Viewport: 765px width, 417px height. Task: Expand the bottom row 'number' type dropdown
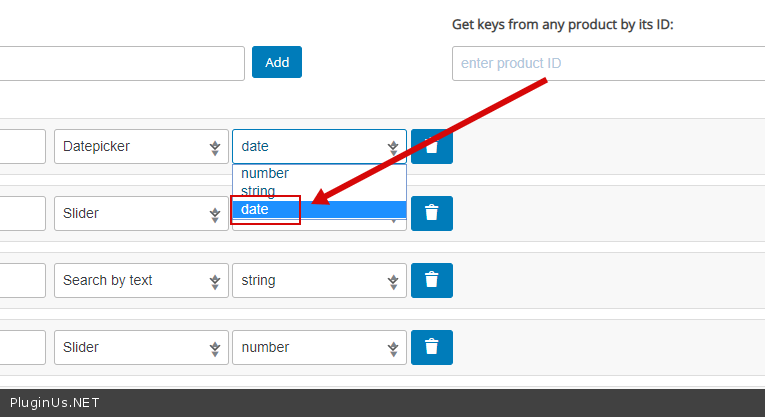tap(319, 347)
